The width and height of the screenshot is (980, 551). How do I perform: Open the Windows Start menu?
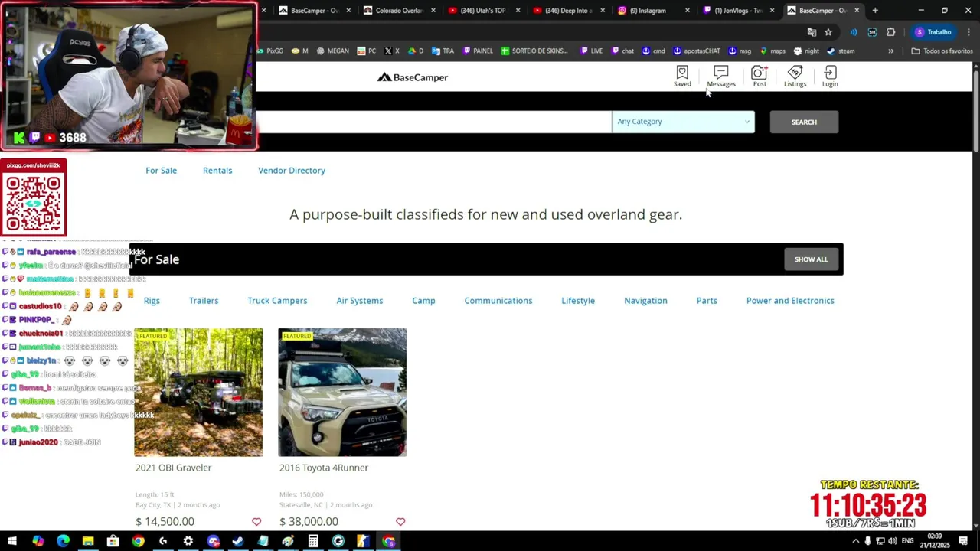tap(12, 541)
